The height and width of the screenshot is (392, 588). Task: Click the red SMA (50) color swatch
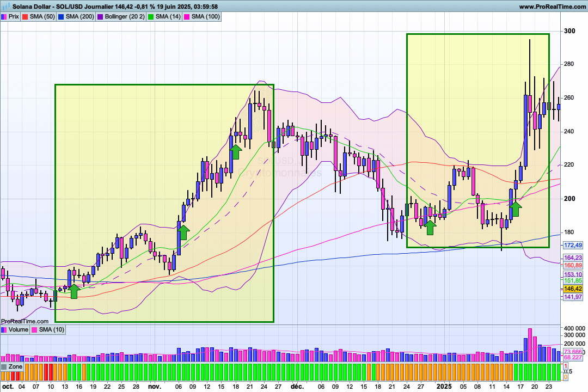pos(25,16)
